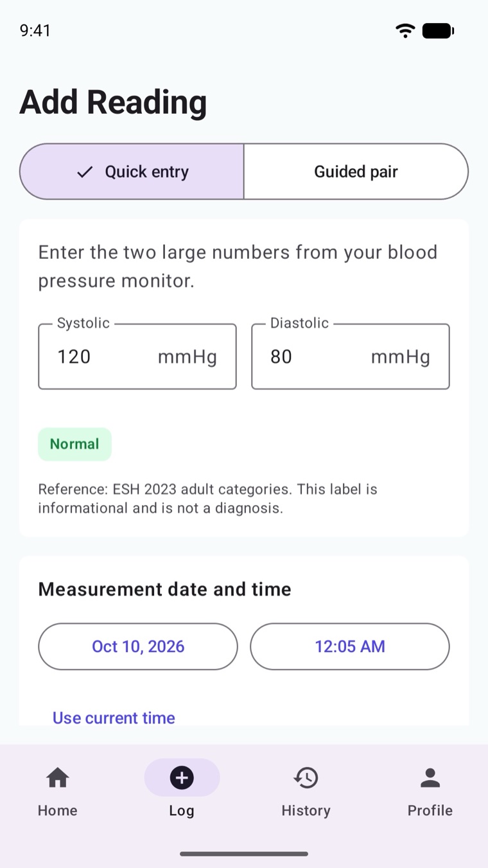This screenshot has height=868, width=488.
Task: Switch to Guided pair mode
Action: (356, 172)
